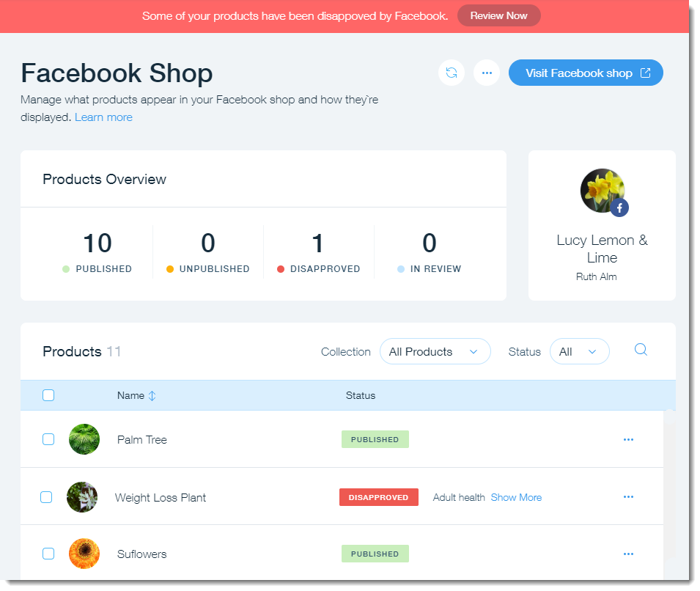
Task: Open the Weight Loss Plant row options menu
Action: 628,496
